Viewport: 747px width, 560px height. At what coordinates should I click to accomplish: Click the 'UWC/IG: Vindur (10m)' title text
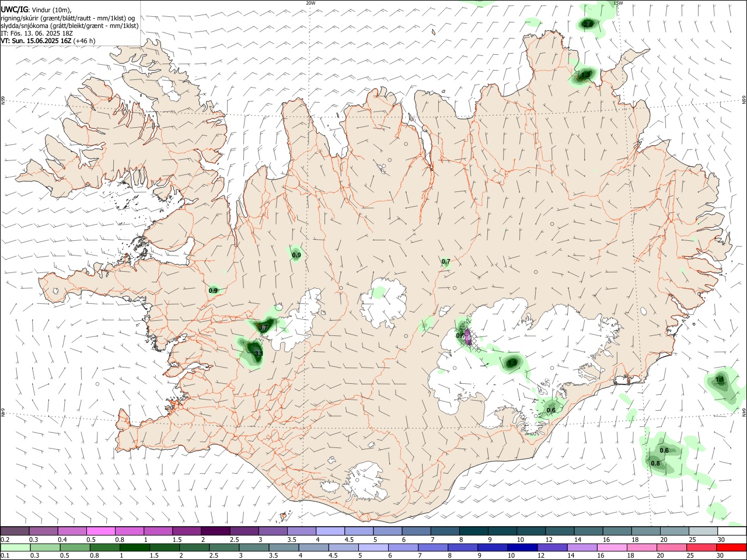[36, 10]
